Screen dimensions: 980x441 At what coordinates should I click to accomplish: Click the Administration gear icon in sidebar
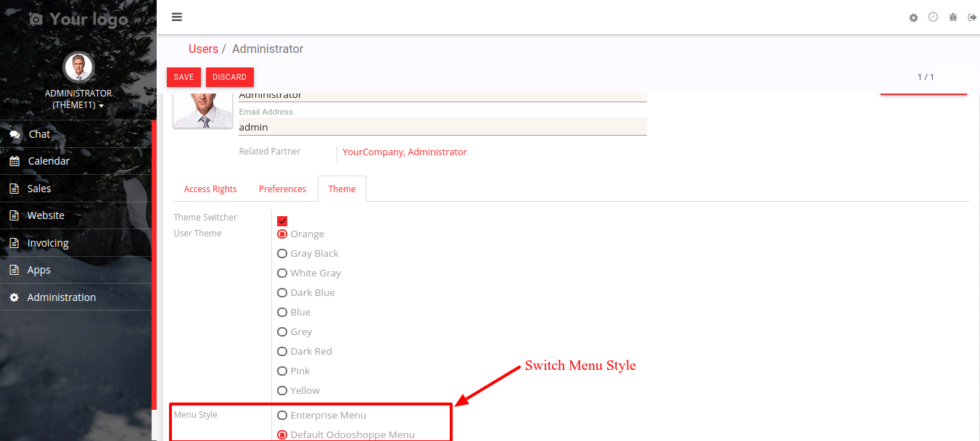(x=14, y=297)
